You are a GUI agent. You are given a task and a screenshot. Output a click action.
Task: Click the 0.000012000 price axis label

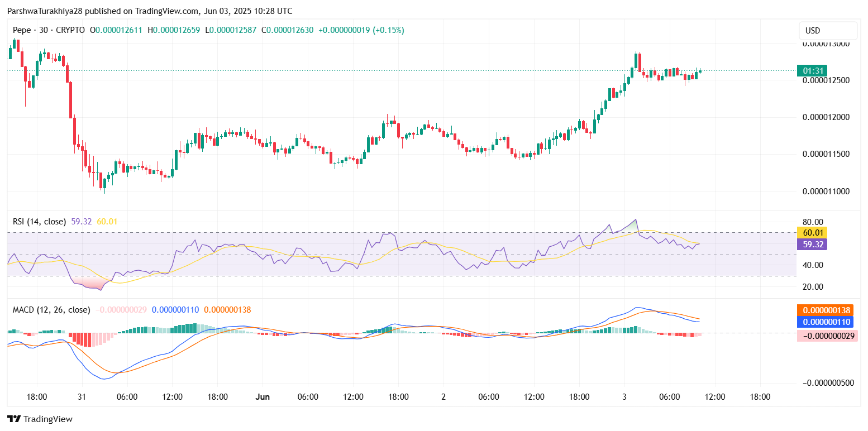(x=826, y=117)
